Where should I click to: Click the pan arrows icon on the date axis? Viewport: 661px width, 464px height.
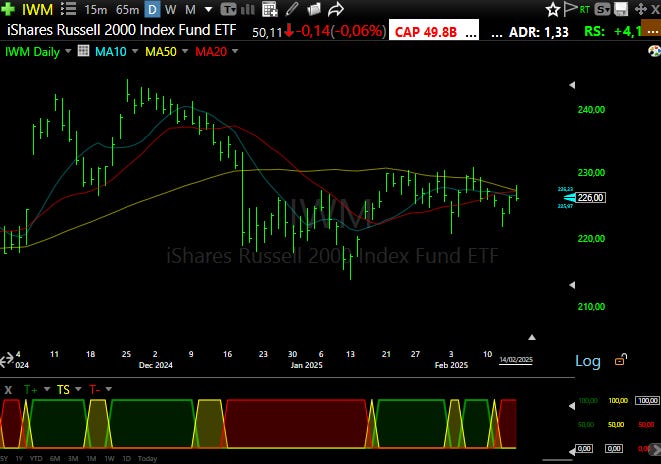click(6, 360)
